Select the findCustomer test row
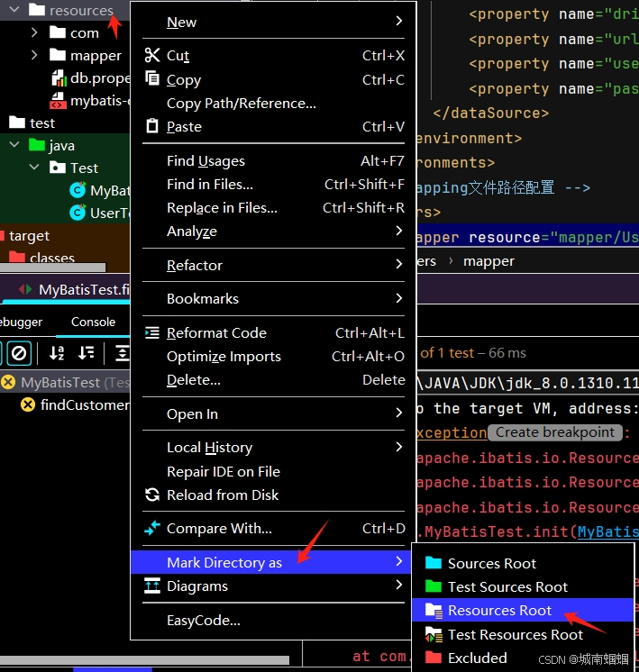The width and height of the screenshot is (639, 672). click(65, 404)
